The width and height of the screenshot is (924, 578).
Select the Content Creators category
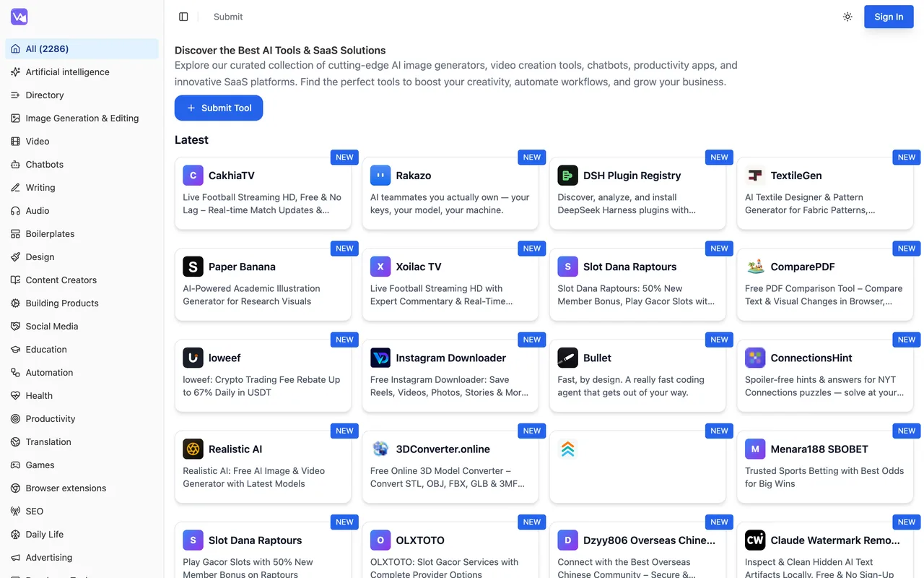pyautogui.click(x=82, y=280)
